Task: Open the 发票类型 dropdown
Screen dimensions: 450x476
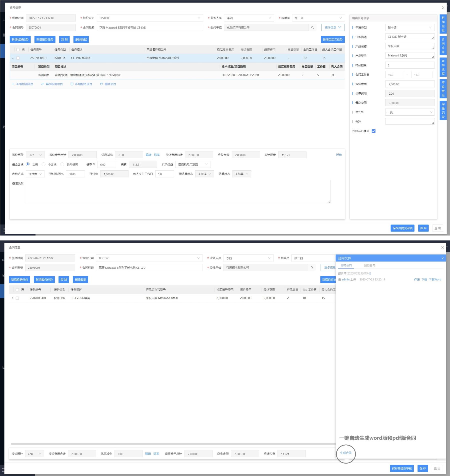Action: point(192,164)
